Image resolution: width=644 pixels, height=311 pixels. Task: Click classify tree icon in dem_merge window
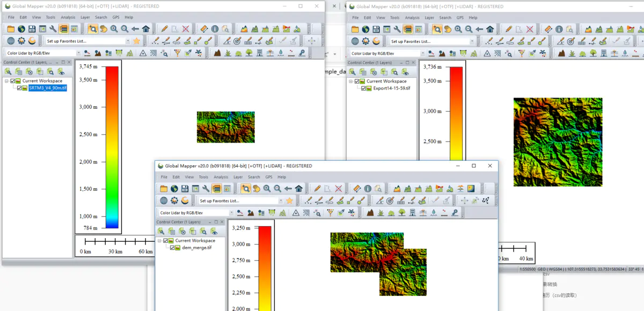coord(402,212)
